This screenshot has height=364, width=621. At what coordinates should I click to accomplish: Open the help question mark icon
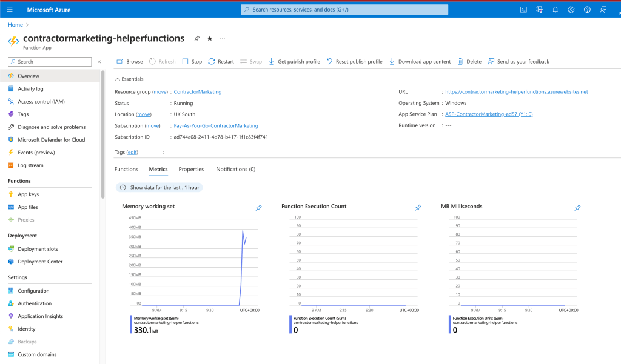[x=587, y=10]
